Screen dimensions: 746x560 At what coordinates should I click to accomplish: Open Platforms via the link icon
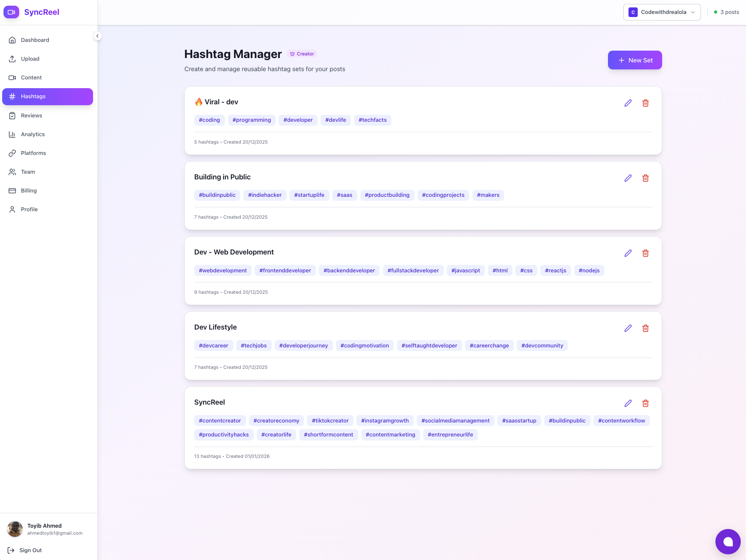[33, 153]
